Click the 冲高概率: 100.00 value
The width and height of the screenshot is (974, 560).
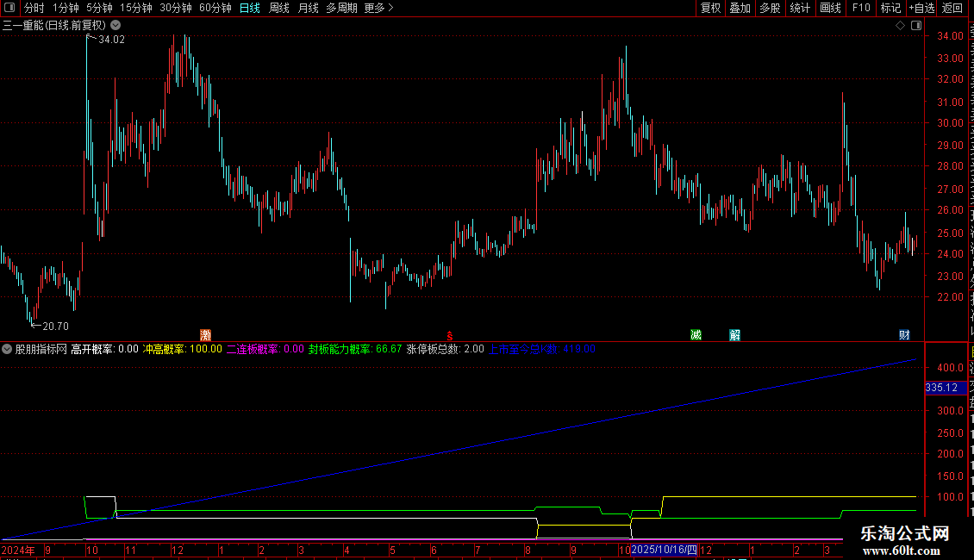coord(182,349)
